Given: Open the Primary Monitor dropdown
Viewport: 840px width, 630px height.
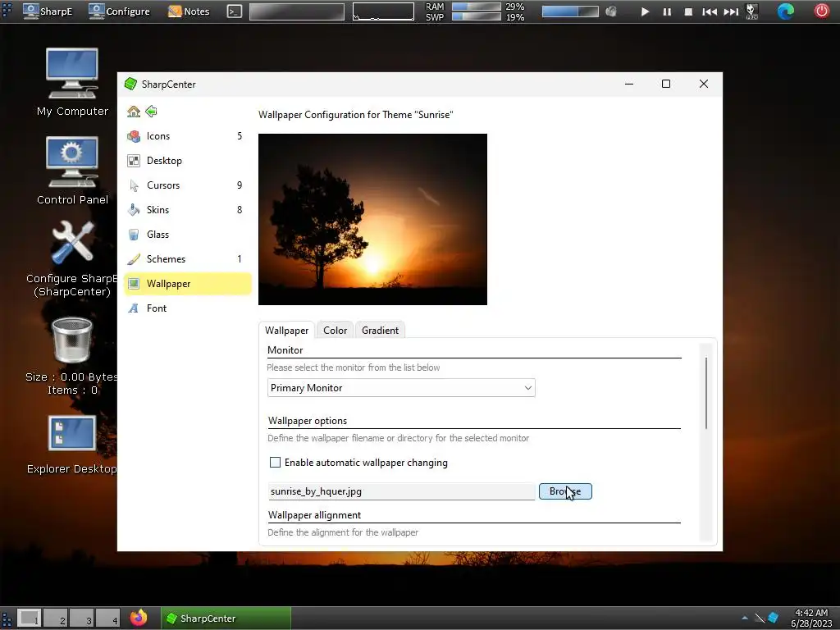Looking at the screenshot, I should pyautogui.click(x=400, y=388).
